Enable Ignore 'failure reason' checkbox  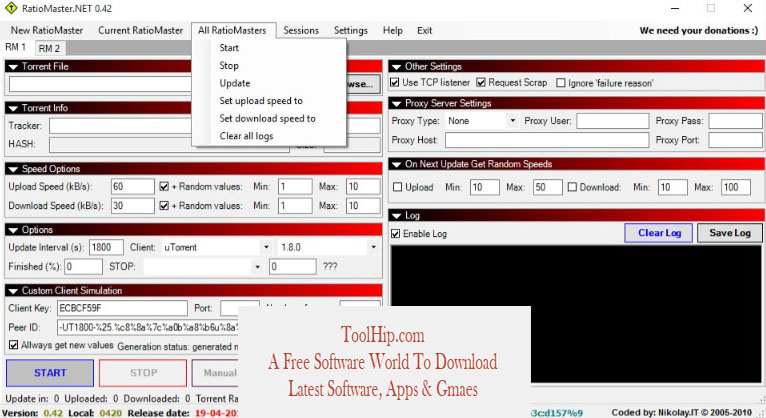[561, 83]
